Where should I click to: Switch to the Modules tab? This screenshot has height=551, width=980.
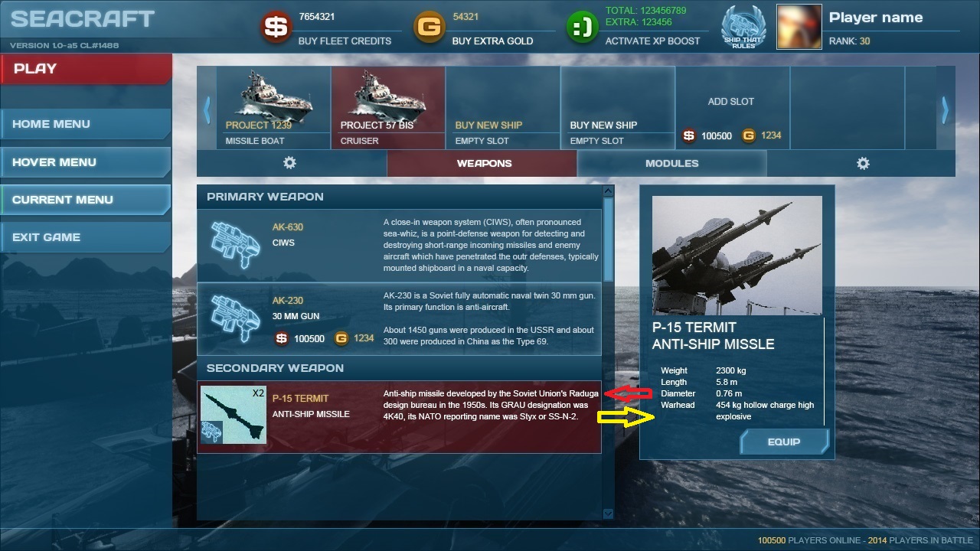671,163
